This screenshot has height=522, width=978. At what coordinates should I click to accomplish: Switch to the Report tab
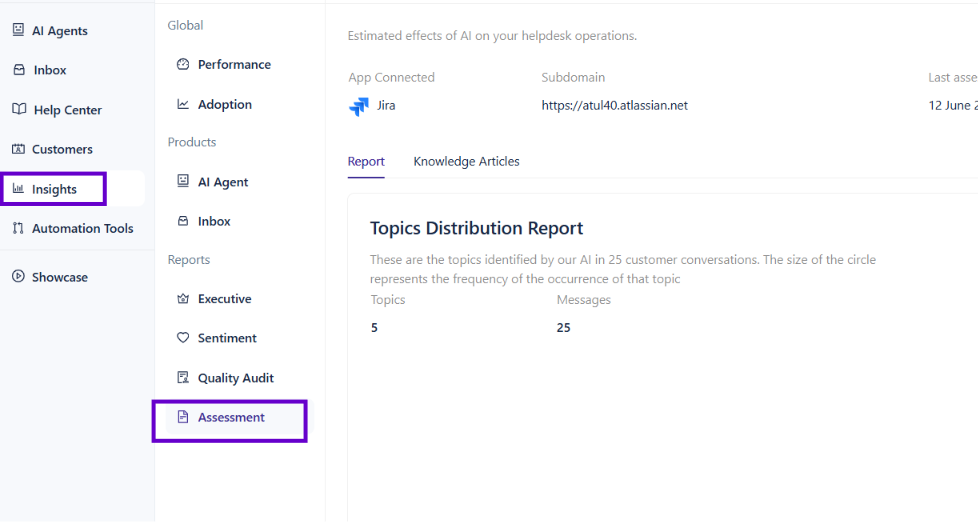coord(366,162)
